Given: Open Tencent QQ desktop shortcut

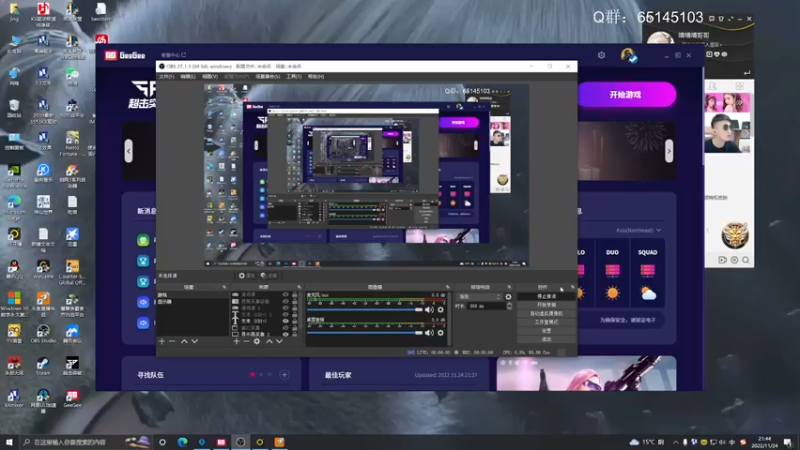Looking at the screenshot, I should [x=14, y=269].
